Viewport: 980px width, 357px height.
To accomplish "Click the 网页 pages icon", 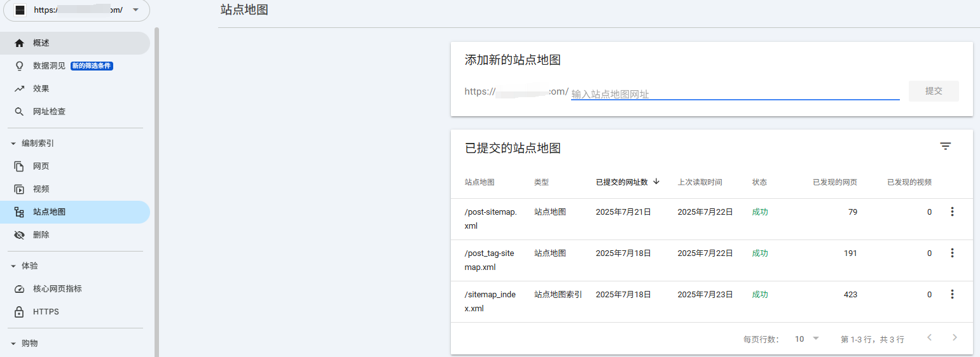I will point(19,166).
